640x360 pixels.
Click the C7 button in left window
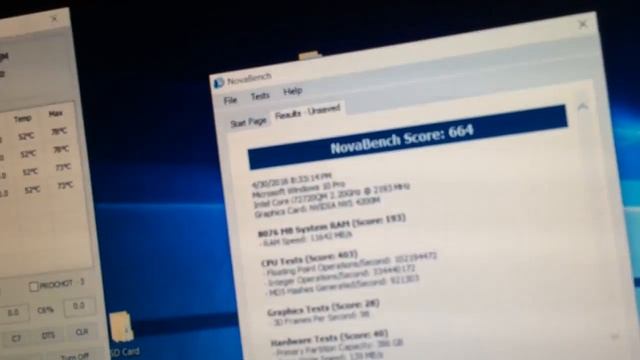click(16, 338)
